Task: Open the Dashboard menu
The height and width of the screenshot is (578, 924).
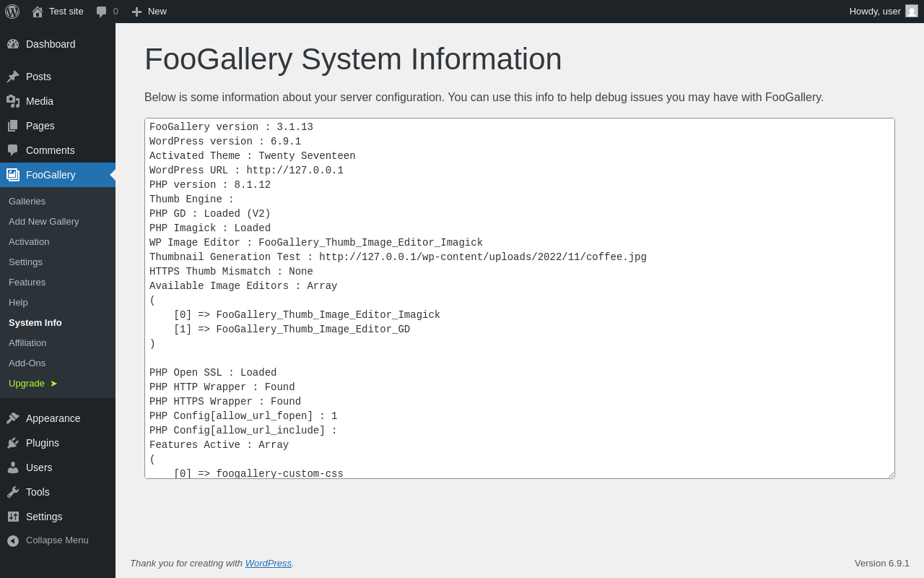Action: coord(58,44)
